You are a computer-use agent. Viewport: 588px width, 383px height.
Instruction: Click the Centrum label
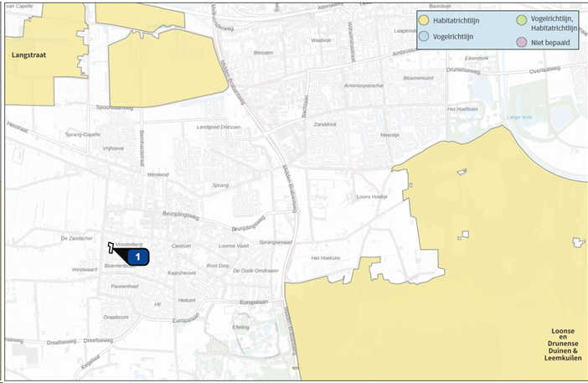181,246
